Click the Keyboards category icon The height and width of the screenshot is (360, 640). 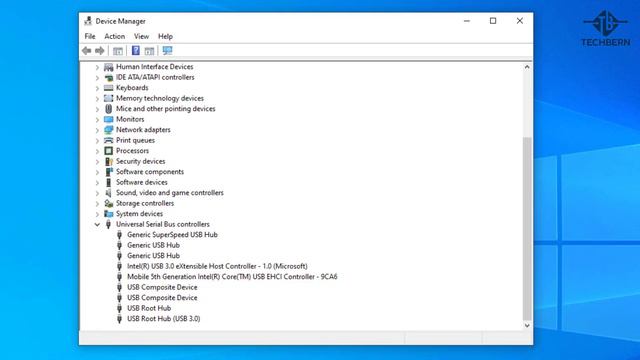tap(109, 88)
